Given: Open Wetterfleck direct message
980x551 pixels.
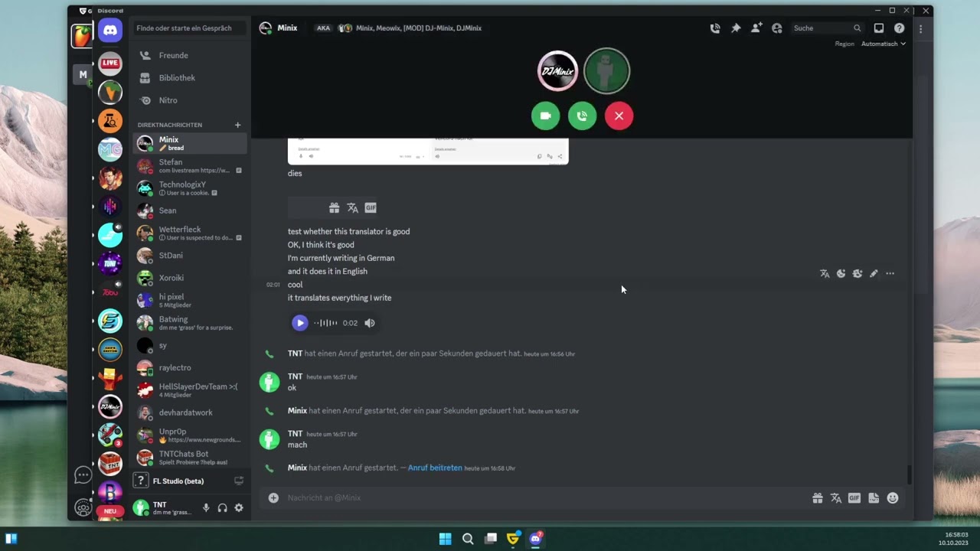Looking at the screenshot, I should 190,233.
